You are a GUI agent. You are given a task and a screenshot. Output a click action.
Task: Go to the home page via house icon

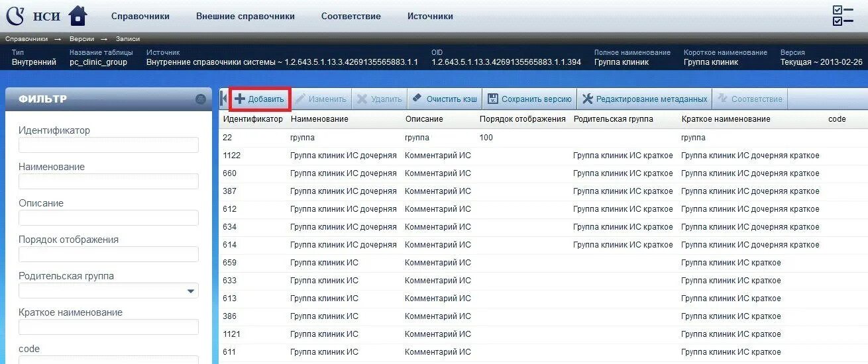[78, 15]
